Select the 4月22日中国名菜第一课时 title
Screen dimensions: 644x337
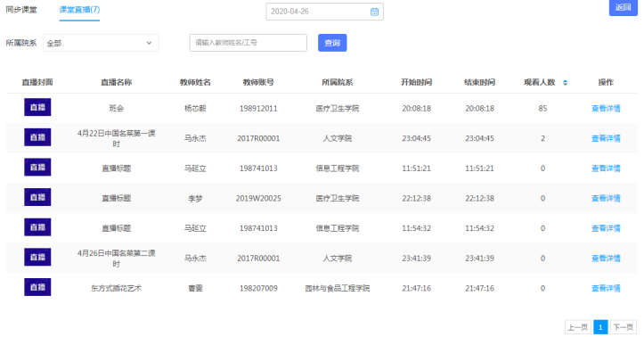tap(116, 138)
